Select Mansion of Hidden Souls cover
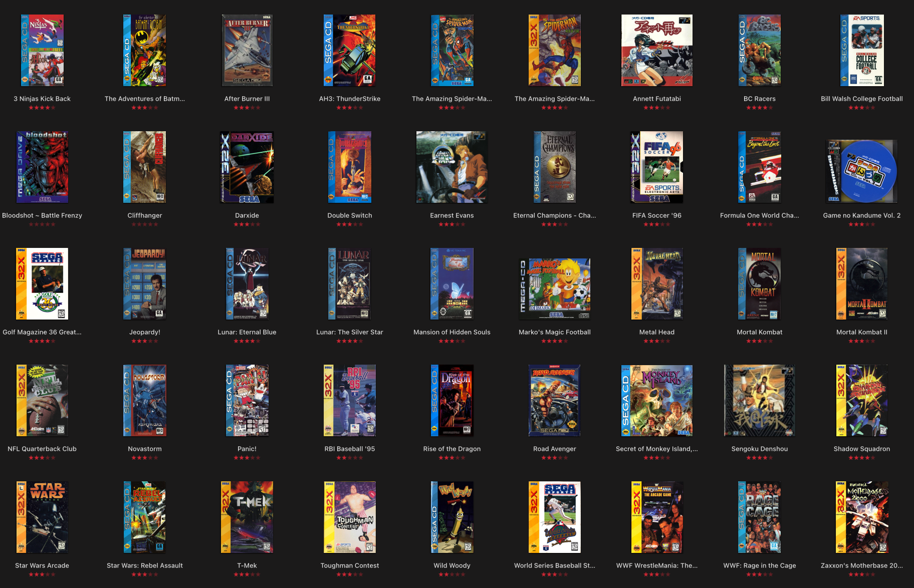914x588 pixels. coord(452,283)
